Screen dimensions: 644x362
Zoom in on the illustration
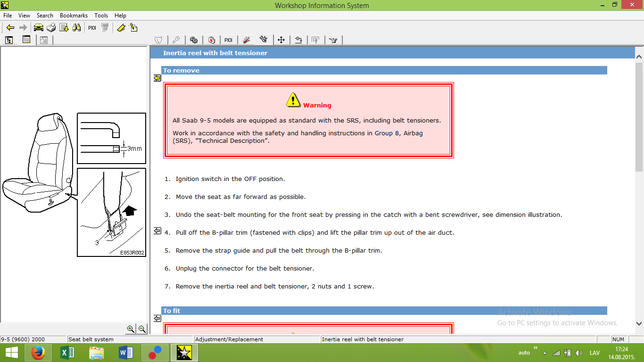click(x=131, y=329)
